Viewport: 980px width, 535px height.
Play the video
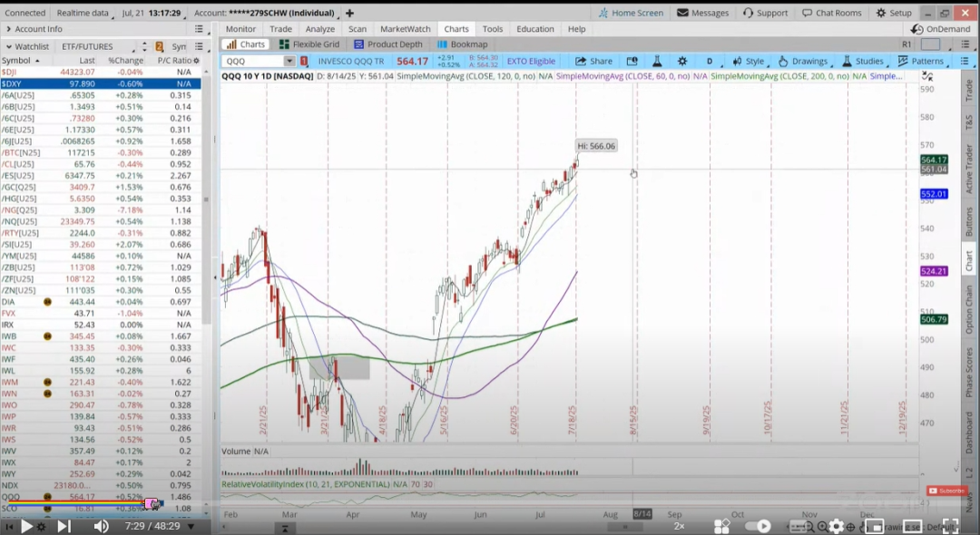pyautogui.click(x=26, y=526)
